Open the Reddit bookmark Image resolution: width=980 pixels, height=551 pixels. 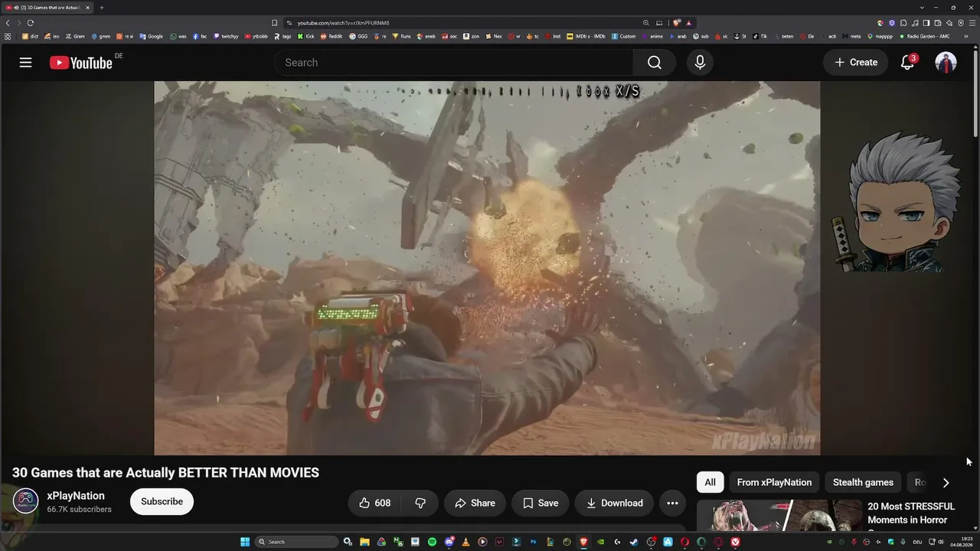pos(332,36)
